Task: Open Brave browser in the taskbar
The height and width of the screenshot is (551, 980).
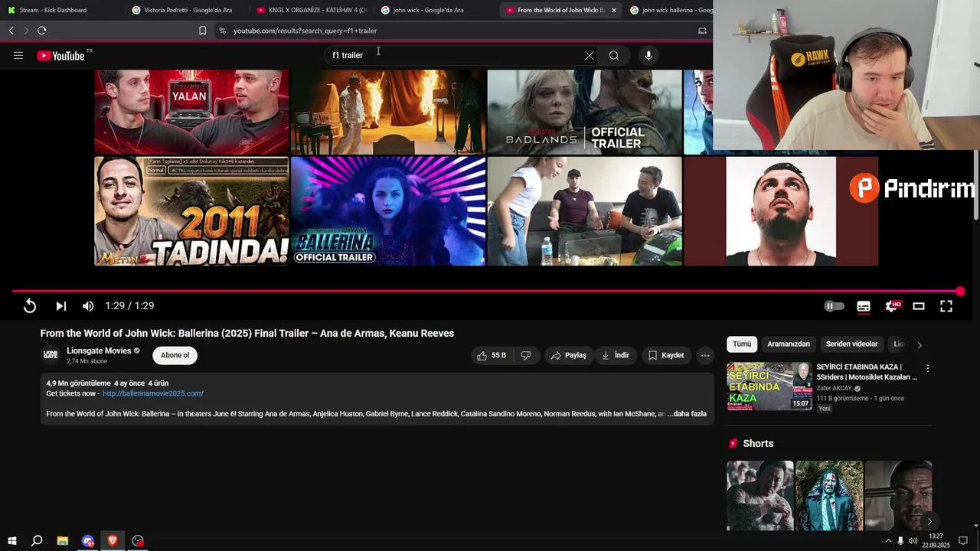Action: coord(113,541)
